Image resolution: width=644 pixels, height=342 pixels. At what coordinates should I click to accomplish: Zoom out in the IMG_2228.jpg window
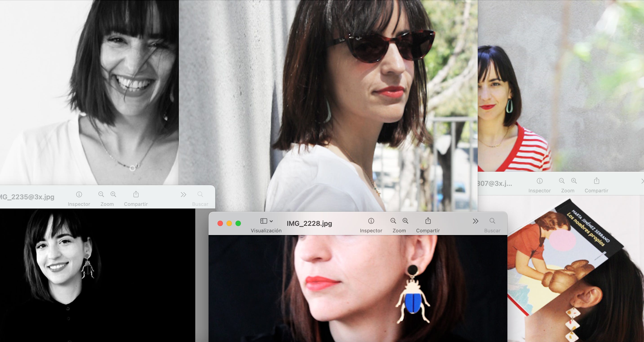(x=393, y=221)
